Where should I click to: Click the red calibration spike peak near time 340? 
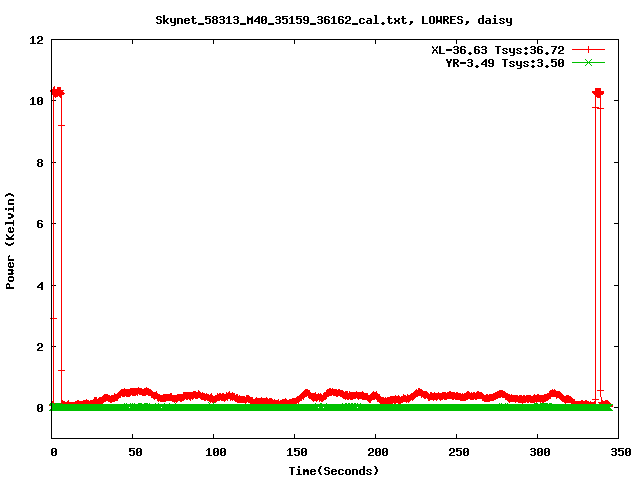click(598, 93)
